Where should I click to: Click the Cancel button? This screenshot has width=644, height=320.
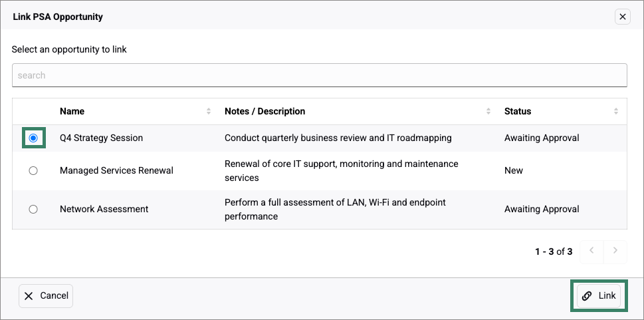[46, 296]
